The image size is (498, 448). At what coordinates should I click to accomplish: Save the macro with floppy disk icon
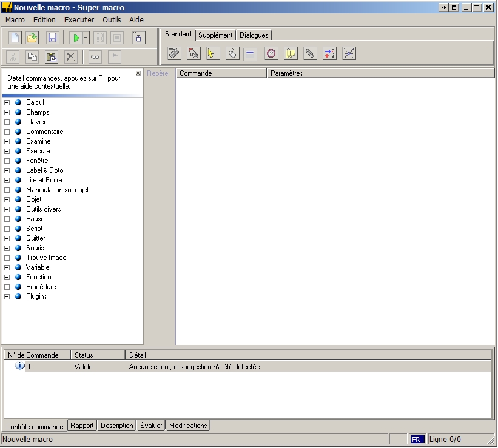point(52,38)
